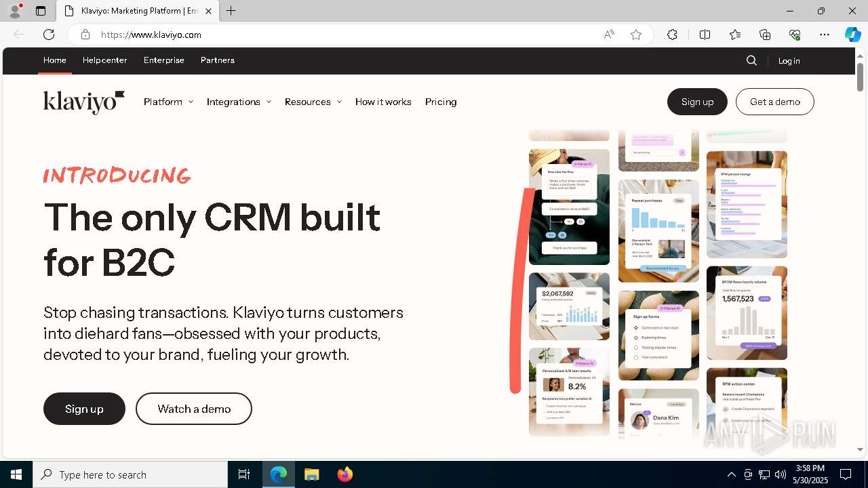The width and height of the screenshot is (868, 488).
Task: Click the taskbar search box
Action: 130,474
